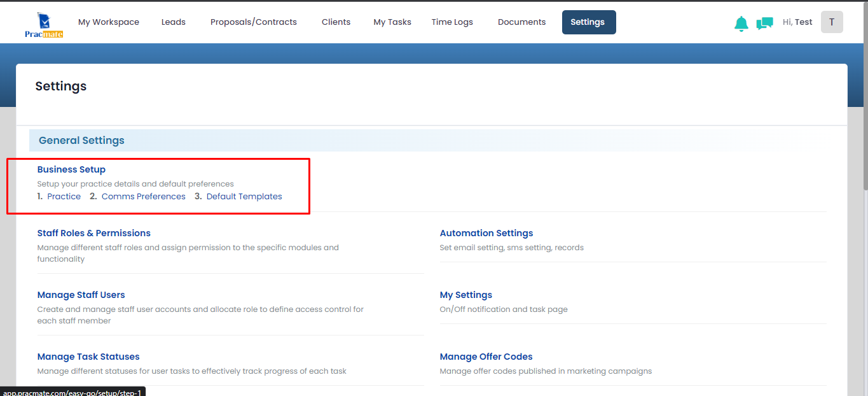Click 'Manage offer codes published' description

point(546,371)
